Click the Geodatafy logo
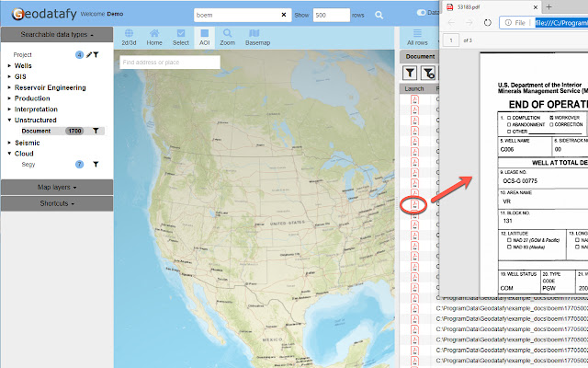Viewport: 588px width, 368px height. click(44, 14)
